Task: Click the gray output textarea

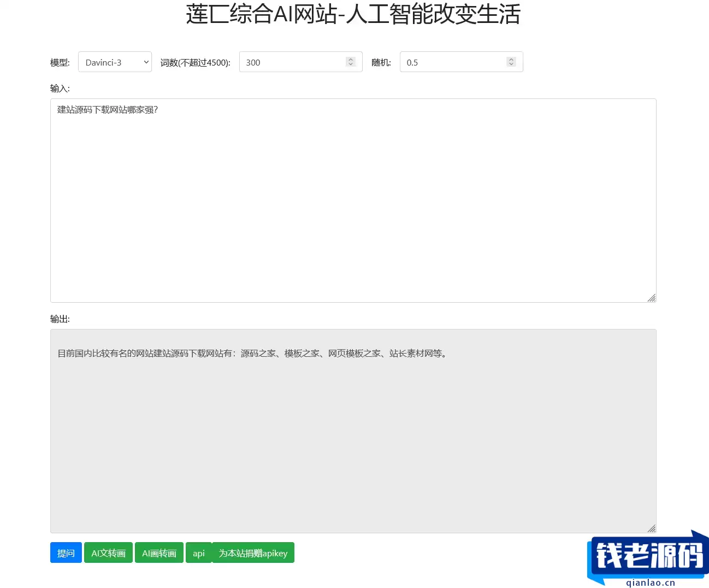Action: click(353, 431)
